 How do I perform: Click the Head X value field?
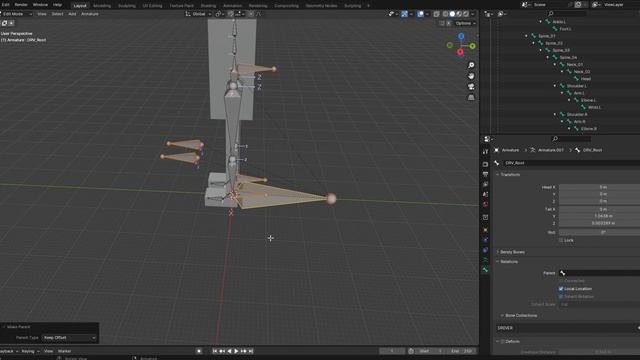coord(600,187)
